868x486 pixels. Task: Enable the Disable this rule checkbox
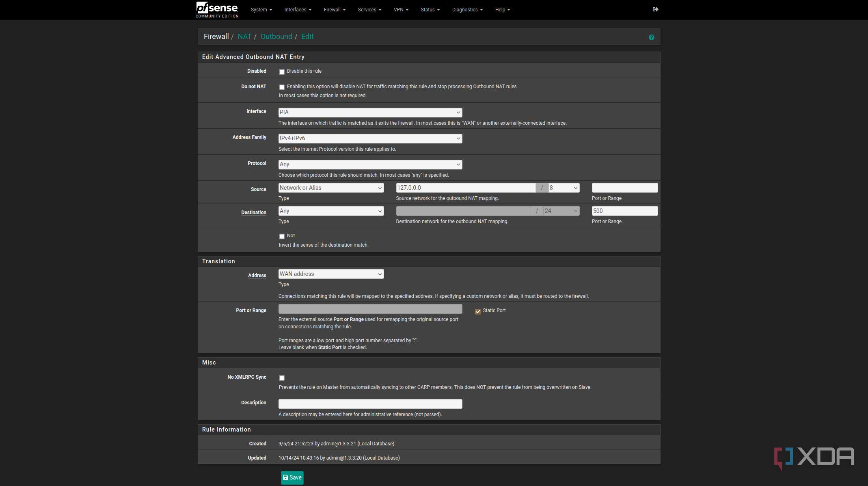coord(282,72)
